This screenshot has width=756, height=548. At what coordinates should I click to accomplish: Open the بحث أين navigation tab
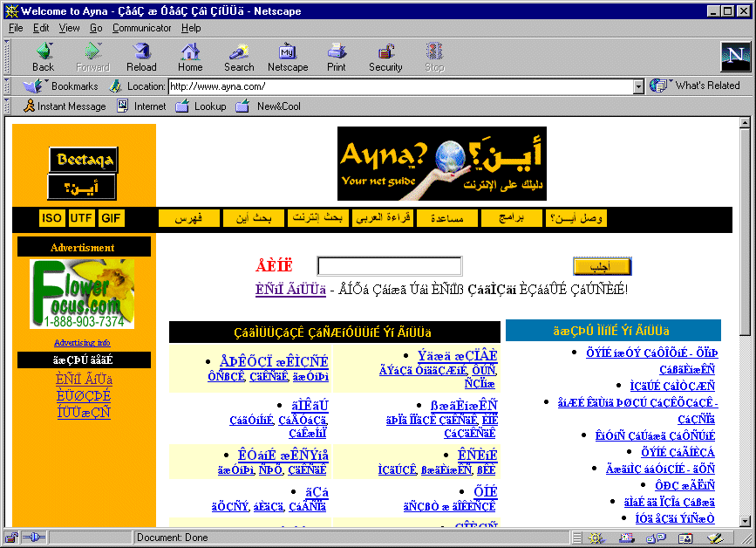[253, 218]
